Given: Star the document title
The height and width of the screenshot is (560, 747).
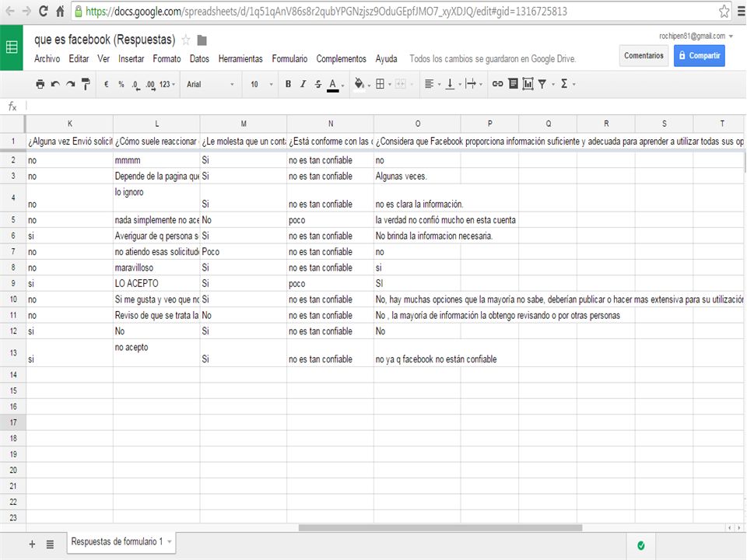Looking at the screenshot, I should point(186,40).
